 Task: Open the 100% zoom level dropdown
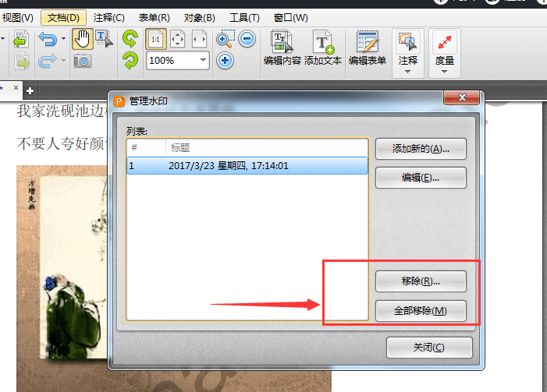pos(203,60)
